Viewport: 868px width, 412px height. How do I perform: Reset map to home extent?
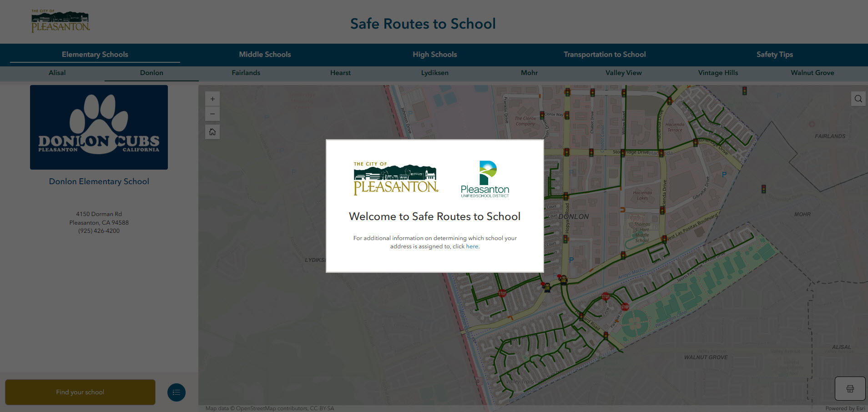(x=212, y=132)
